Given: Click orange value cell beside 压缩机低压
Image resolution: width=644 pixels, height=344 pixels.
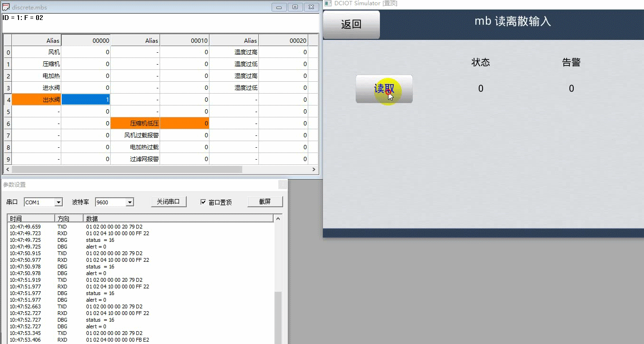Looking at the screenshot, I should point(185,124).
